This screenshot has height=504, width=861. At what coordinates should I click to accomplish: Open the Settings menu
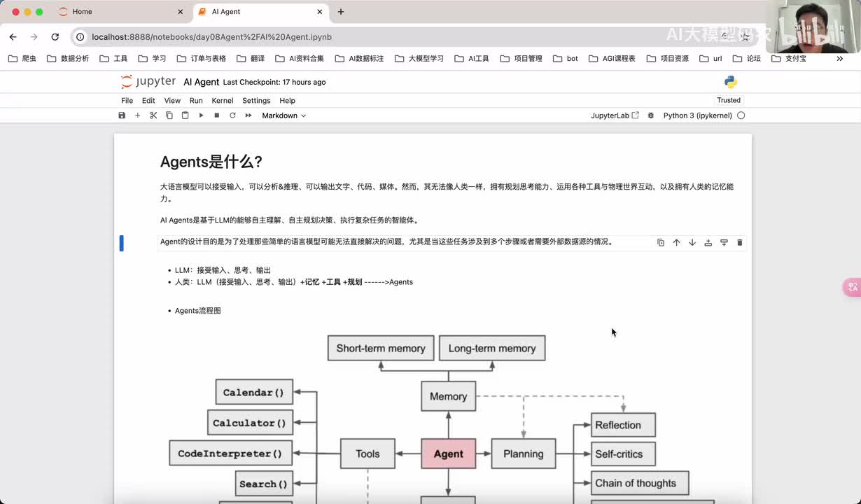tap(256, 101)
